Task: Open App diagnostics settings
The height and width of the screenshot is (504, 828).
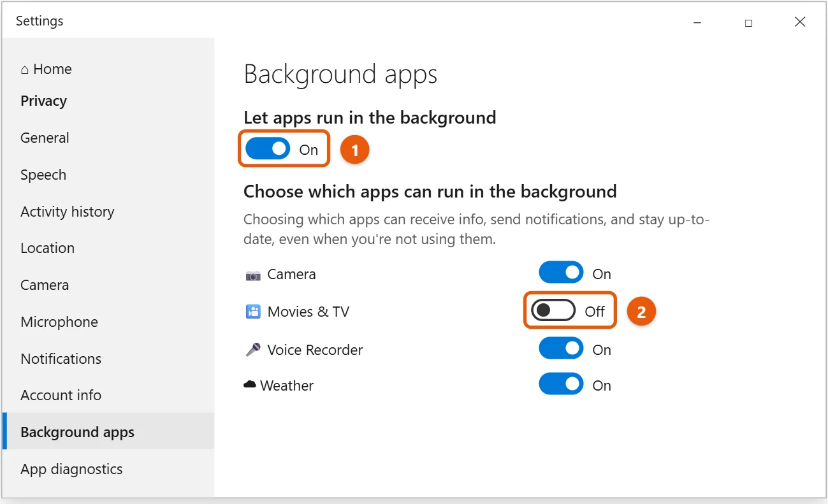Action: pyautogui.click(x=108, y=469)
